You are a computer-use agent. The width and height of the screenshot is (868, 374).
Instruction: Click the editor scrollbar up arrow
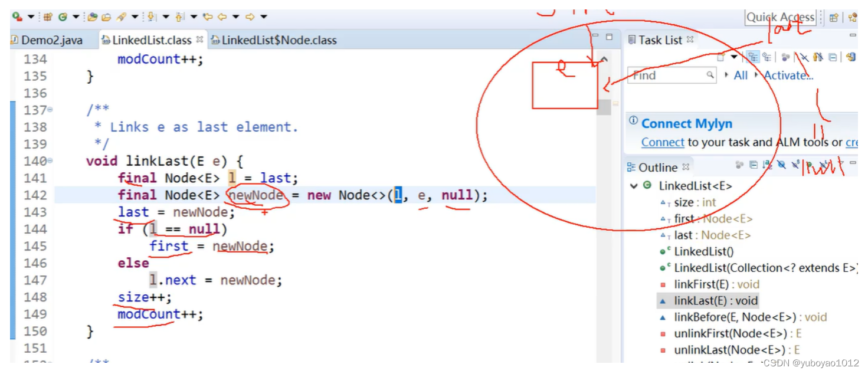pyautogui.click(x=604, y=59)
